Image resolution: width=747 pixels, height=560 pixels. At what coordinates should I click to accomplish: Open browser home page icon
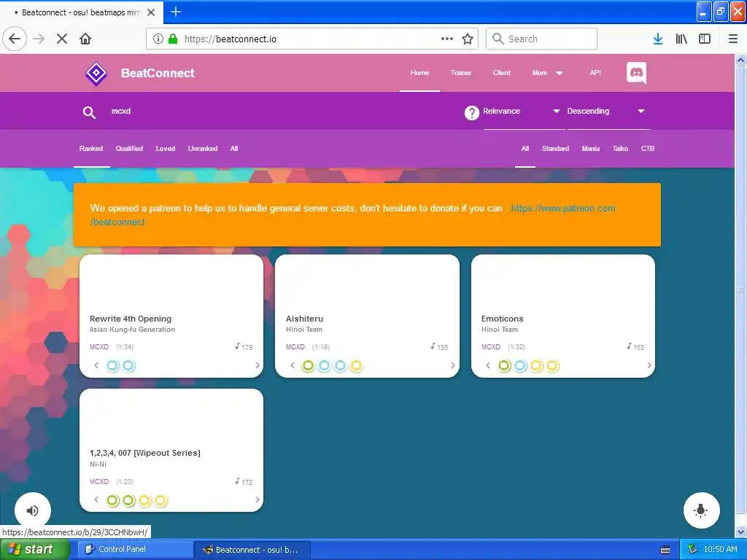[x=85, y=39]
